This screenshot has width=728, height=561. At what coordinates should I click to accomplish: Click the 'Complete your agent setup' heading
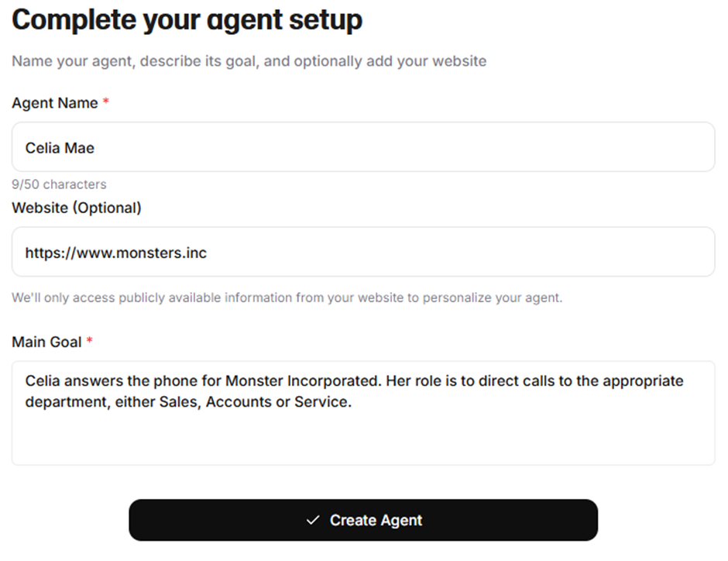187,20
